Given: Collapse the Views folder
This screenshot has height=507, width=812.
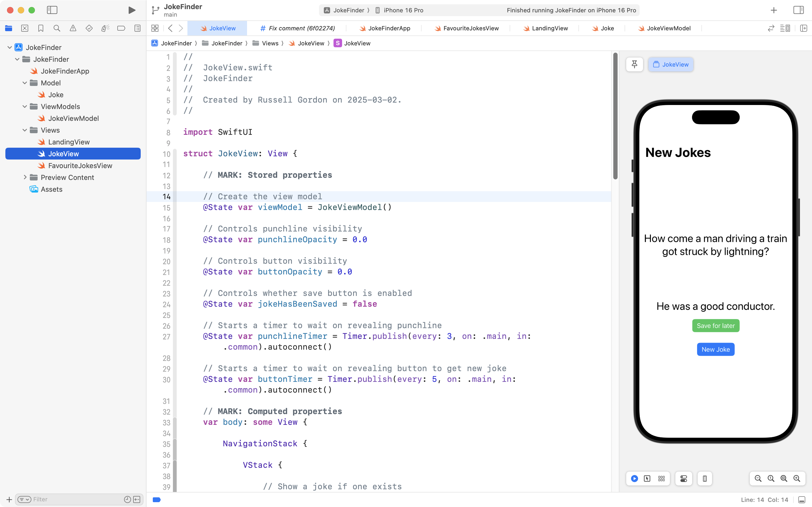Looking at the screenshot, I should click(x=25, y=130).
